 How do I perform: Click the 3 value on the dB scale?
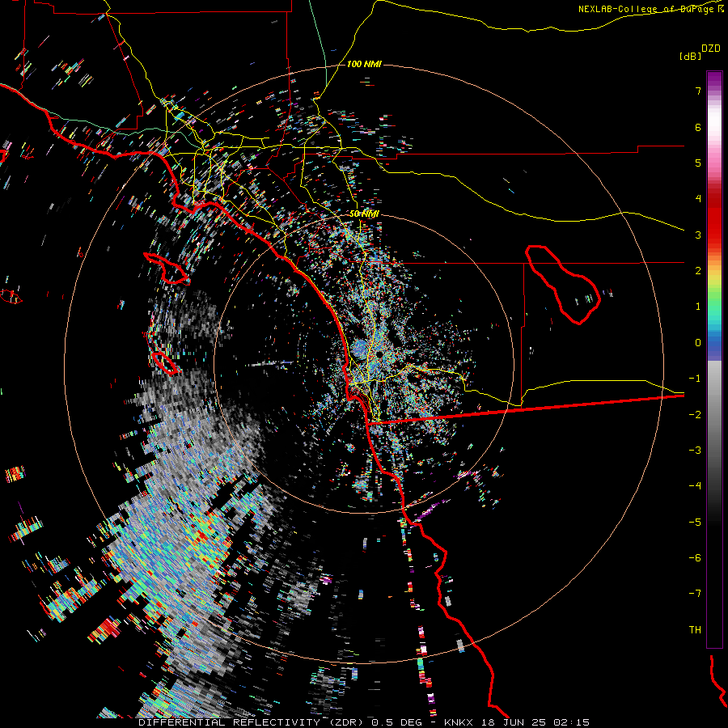tap(698, 235)
